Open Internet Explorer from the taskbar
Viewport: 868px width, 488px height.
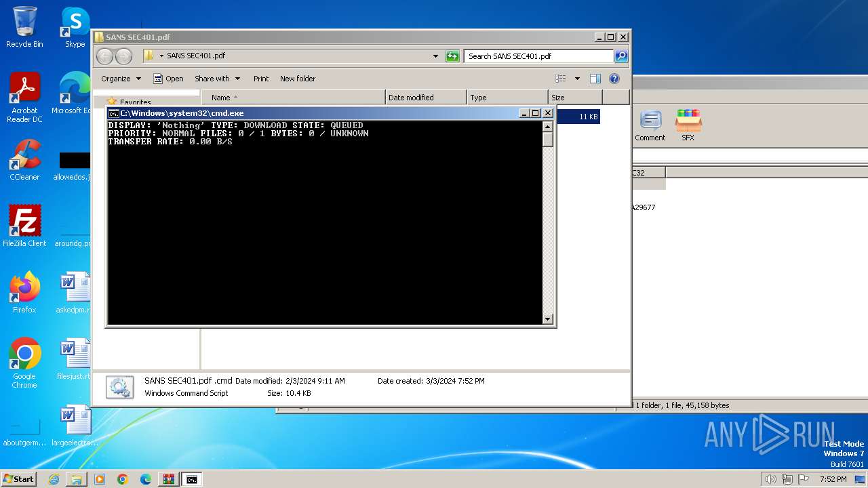click(54, 479)
